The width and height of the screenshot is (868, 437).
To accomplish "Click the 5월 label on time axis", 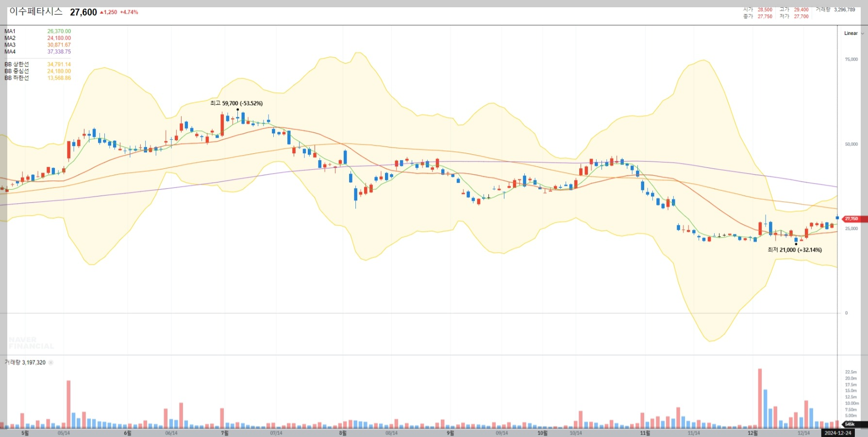I will click(25, 433).
